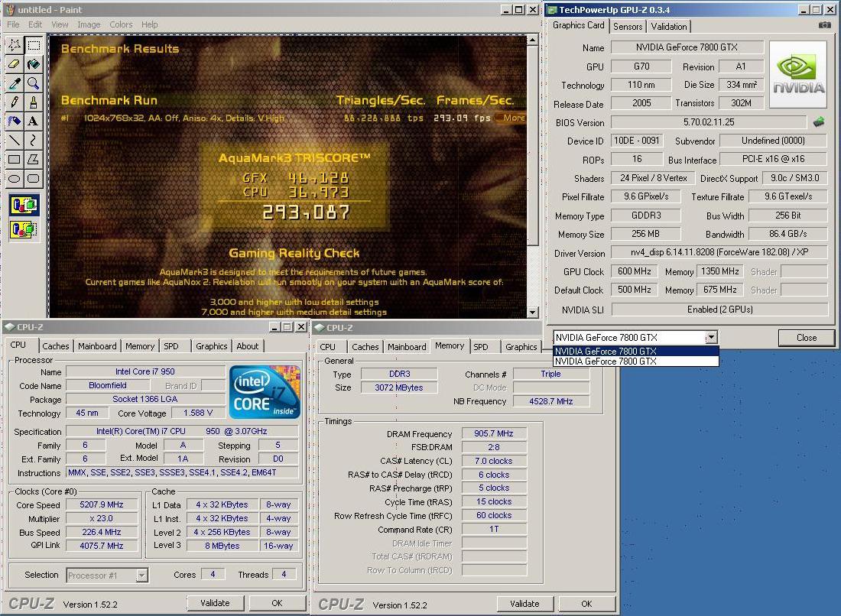Screen dimensions: 841x616
Task: Select the Airbrush tool in Paint
Action: (15, 122)
